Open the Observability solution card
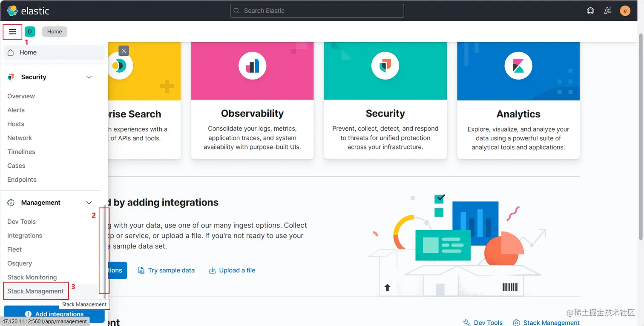Viewport: 644px width, 326px height. [252, 100]
